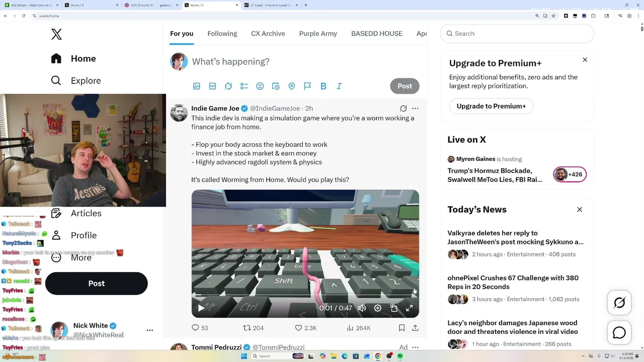The width and height of the screenshot is (644, 362).
Task: Open the CX Archive tab
Action: click(268, 34)
